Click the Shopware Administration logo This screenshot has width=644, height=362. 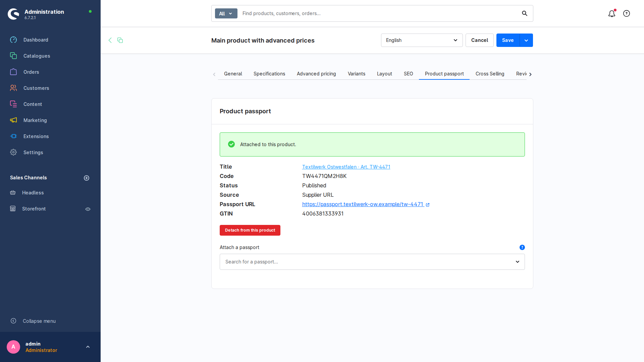(x=13, y=14)
